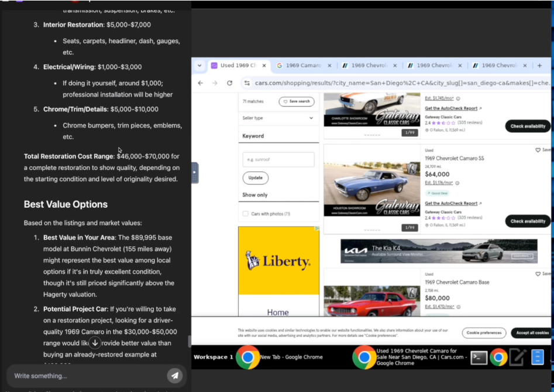Screen dimensions: 554x392
Task: Click the Chrome forward arrow
Action: click(215, 83)
